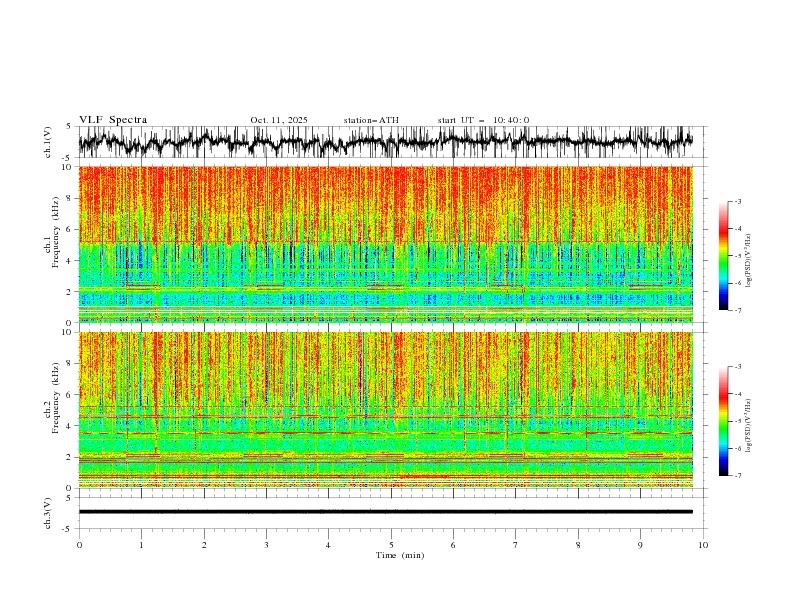Click the ch.2 spectrogram panel

(385, 410)
